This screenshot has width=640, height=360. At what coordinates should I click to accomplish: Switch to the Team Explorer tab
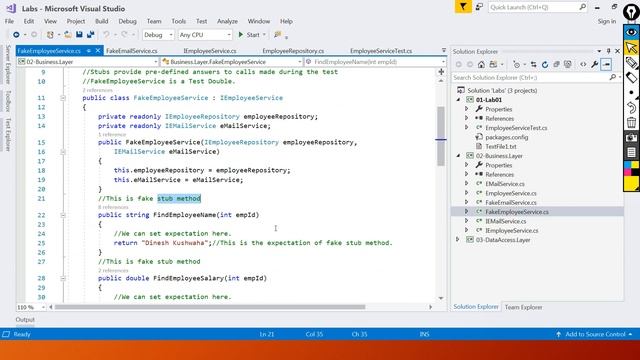523,307
